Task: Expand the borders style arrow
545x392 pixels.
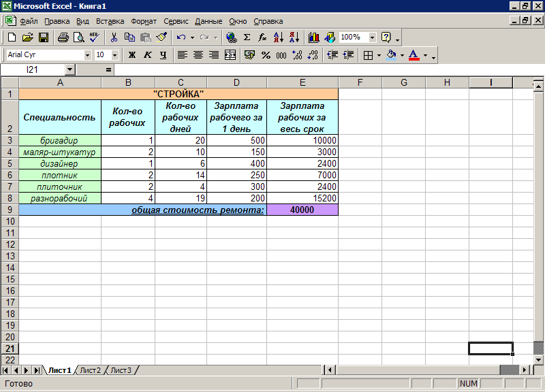Action: click(x=379, y=55)
